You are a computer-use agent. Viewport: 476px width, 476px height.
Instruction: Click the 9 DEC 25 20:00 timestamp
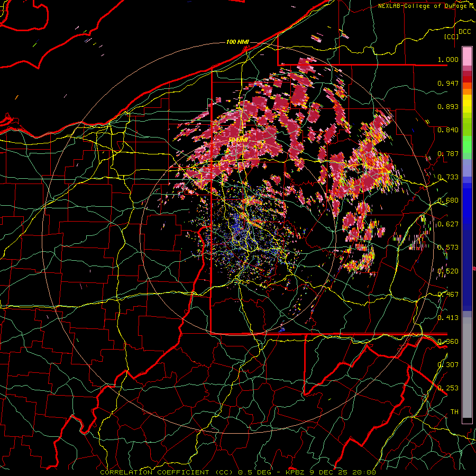coord(342,472)
